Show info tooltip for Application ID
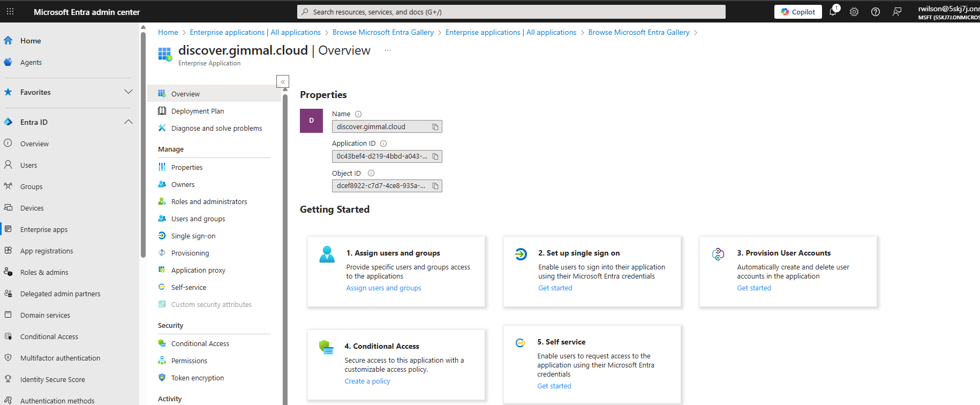Screen dimensions: 980x405 383,144
